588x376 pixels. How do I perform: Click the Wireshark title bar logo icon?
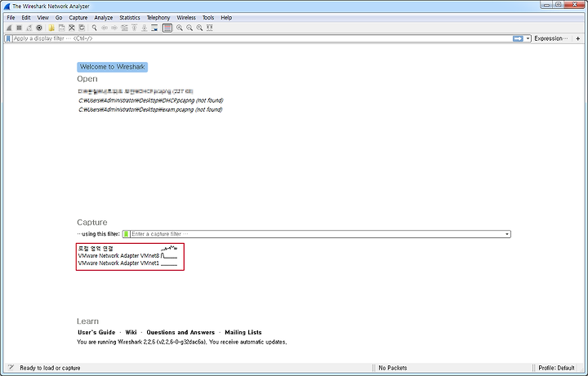(x=7, y=7)
